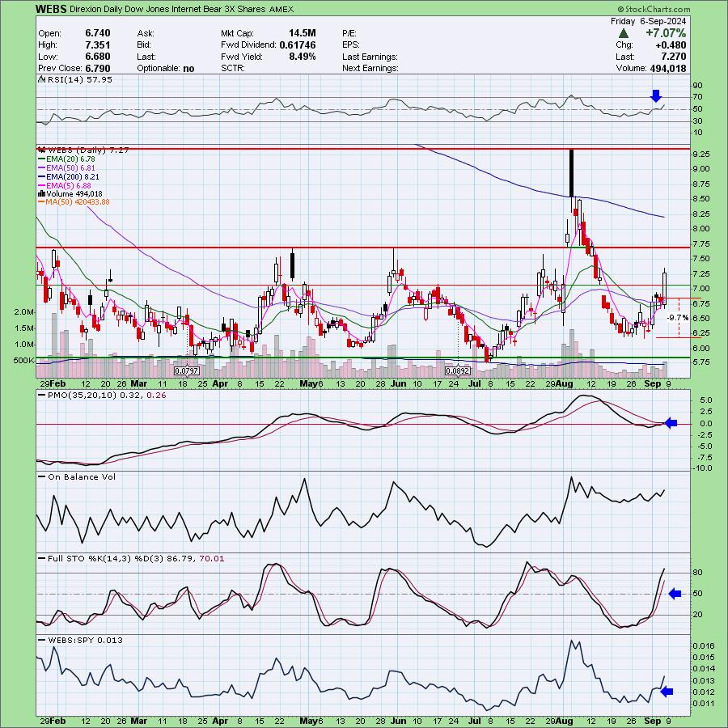Click the RSI(14) 57.95 indicator label

pyautogui.click(x=79, y=79)
